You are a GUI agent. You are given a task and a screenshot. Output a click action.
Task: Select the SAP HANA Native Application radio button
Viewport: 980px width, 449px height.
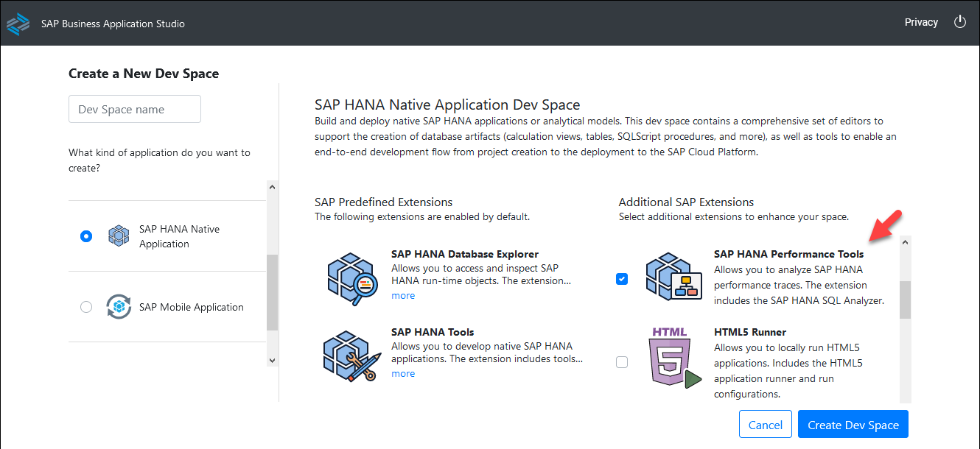[86, 236]
